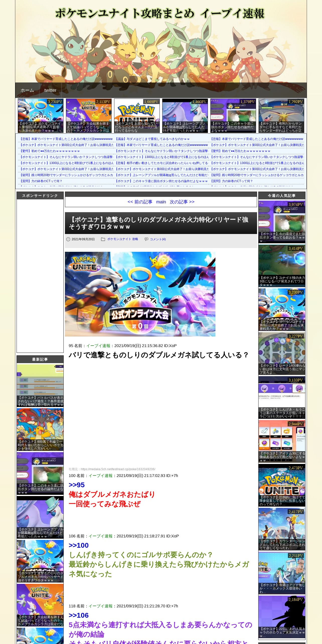
Task: Open the article's main tournament image
Action: (x=140, y=294)
